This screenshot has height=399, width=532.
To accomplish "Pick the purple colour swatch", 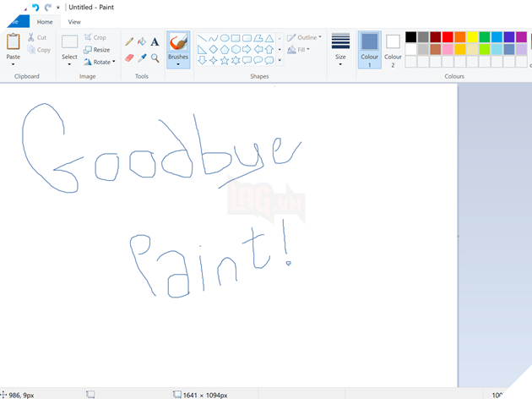I will click(521, 36).
